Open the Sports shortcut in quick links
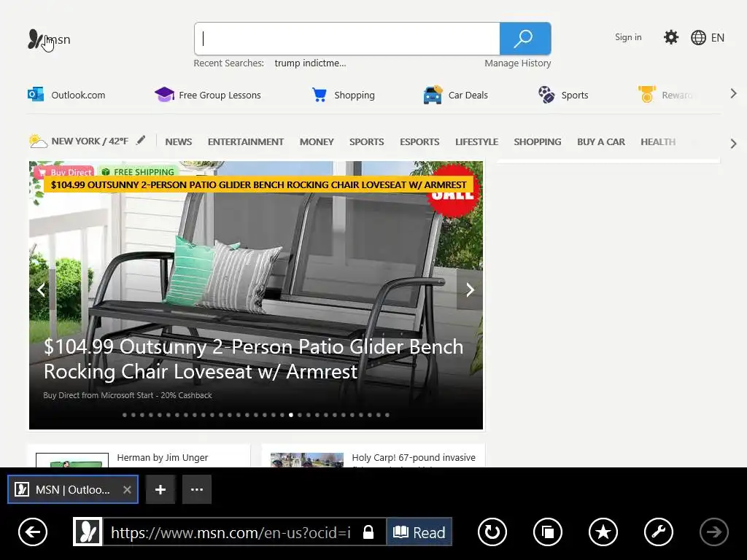Screen dimensions: 747x560 pyautogui.click(x=563, y=95)
